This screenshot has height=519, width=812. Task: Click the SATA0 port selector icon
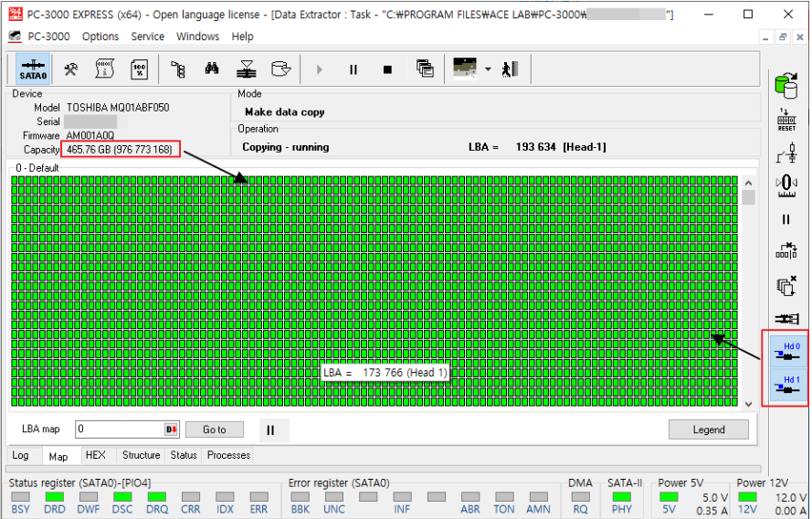coord(33,69)
